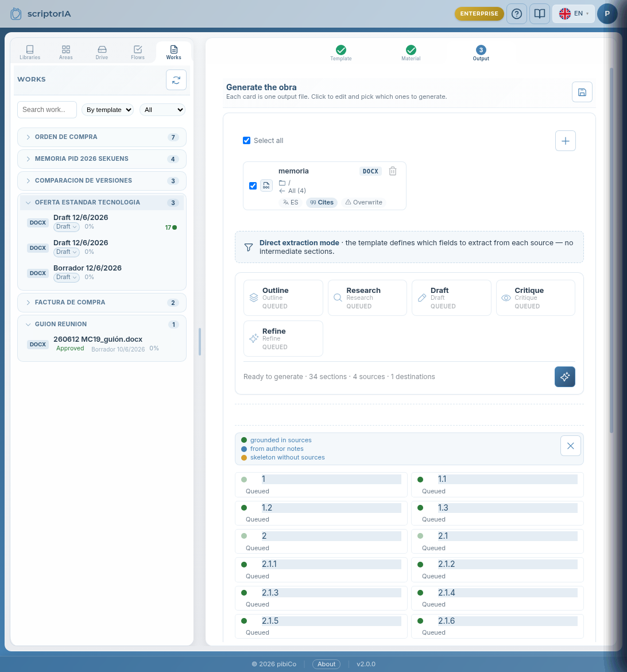627x672 pixels.
Task: Open section 2.1.3 card
Action: coord(321,598)
